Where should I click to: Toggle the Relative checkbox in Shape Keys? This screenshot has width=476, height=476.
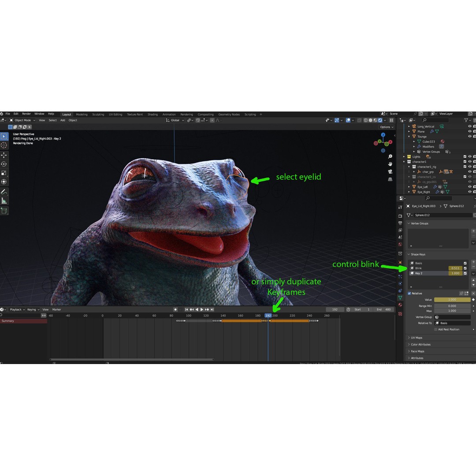409,294
